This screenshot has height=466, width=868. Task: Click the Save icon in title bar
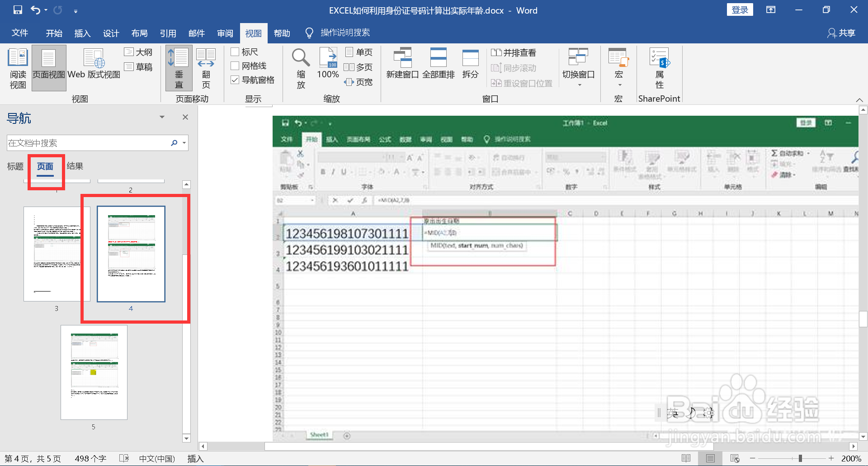[x=18, y=10]
